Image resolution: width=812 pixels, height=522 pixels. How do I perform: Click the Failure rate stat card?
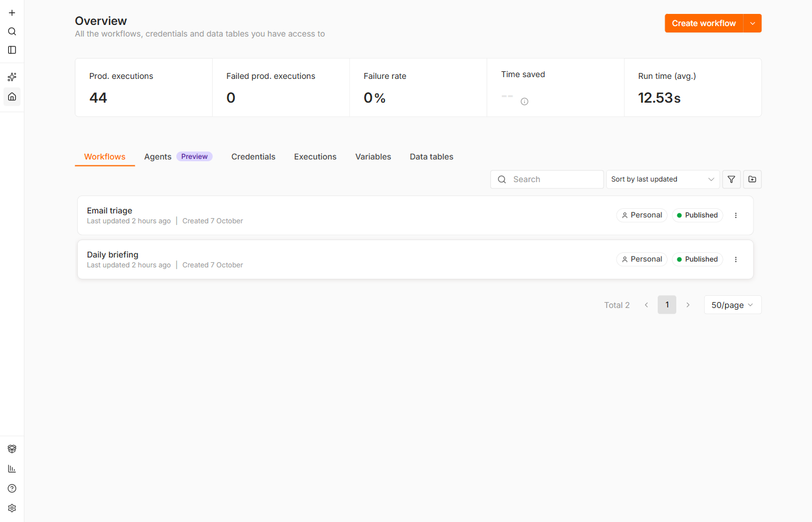click(418, 88)
